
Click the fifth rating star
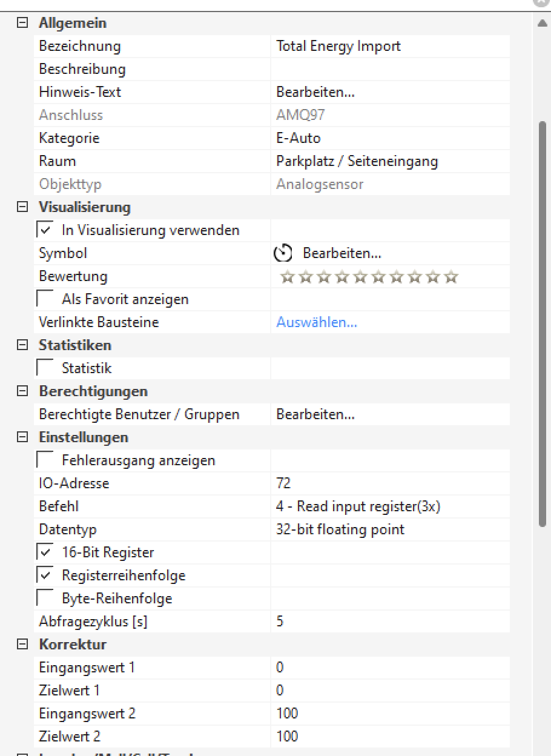tap(360, 277)
